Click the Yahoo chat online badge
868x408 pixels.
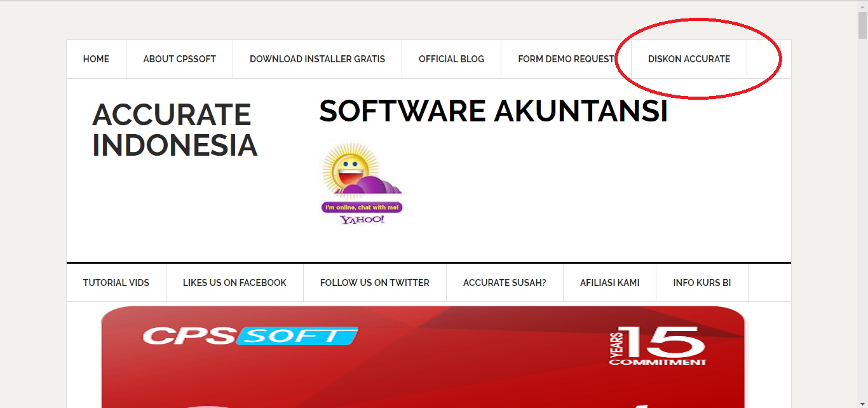362,184
